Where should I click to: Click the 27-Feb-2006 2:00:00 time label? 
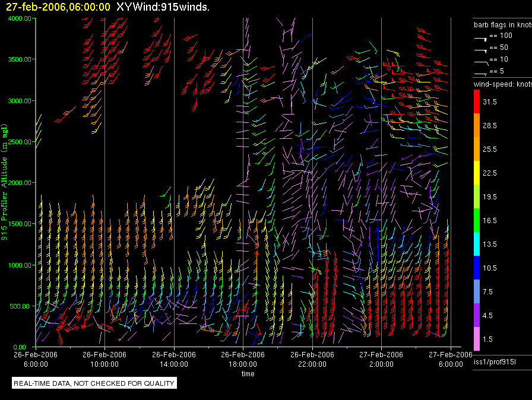[x=381, y=359]
